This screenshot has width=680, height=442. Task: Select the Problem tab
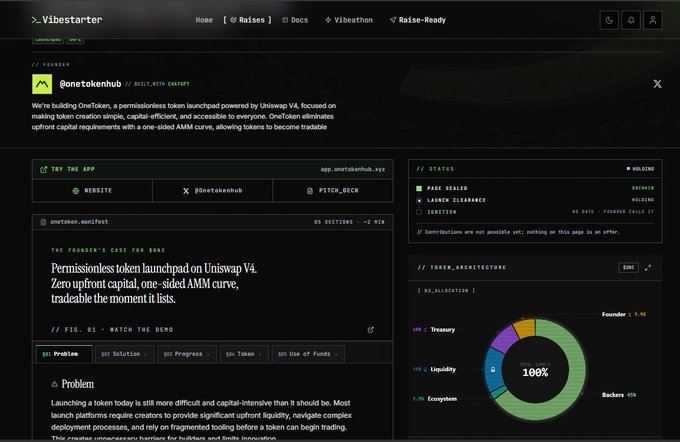pyautogui.click(x=64, y=354)
